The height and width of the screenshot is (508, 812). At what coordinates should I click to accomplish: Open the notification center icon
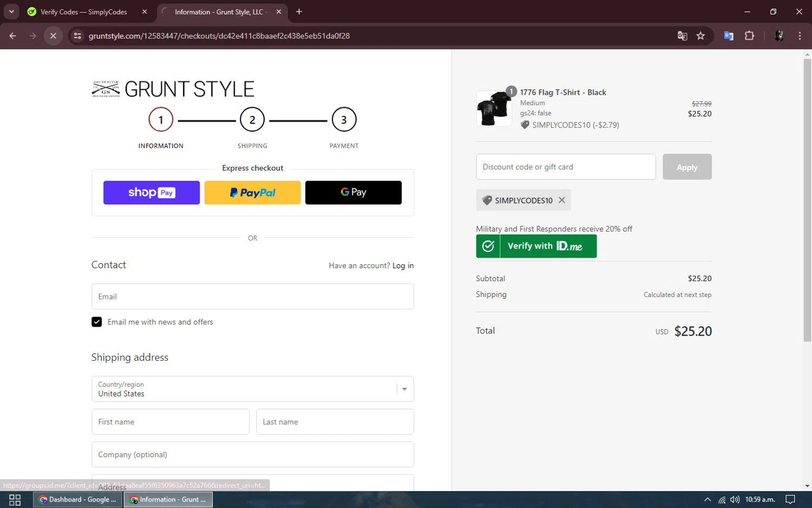pyautogui.click(x=790, y=499)
